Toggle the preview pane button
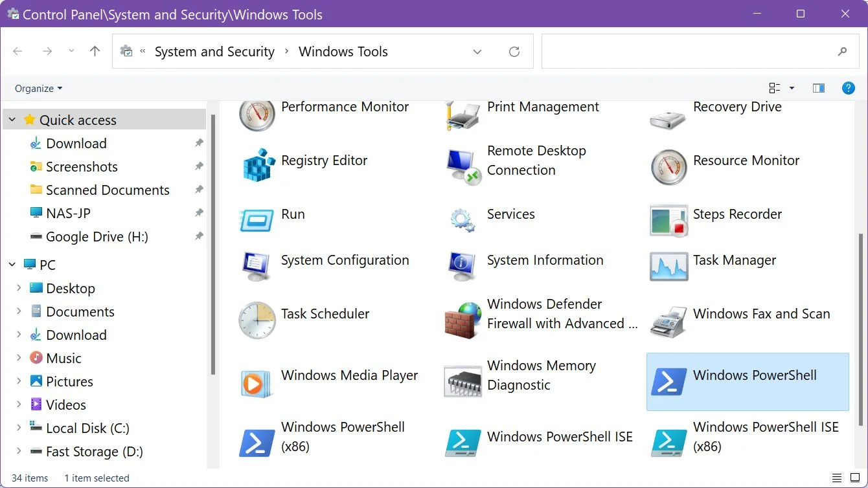 [819, 88]
